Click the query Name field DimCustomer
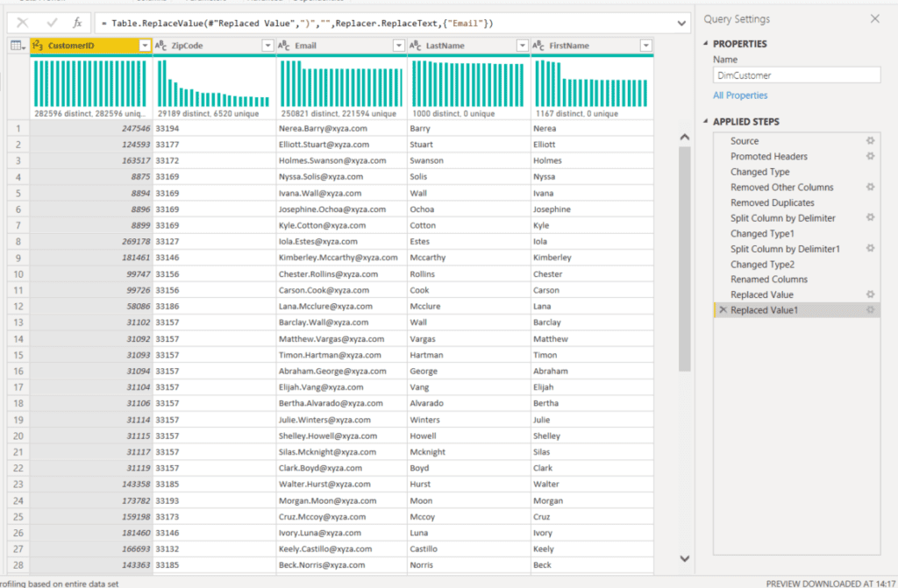 pyautogui.click(x=796, y=75)
